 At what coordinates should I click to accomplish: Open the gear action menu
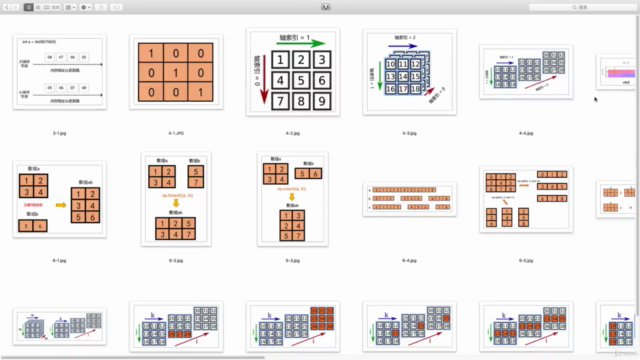pyautogui.click(x=86, y=7)
